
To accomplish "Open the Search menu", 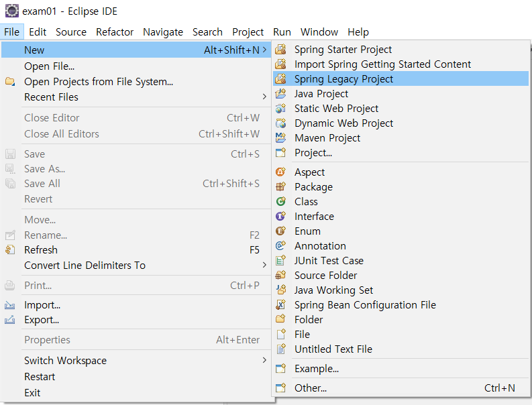I will 208,32.
